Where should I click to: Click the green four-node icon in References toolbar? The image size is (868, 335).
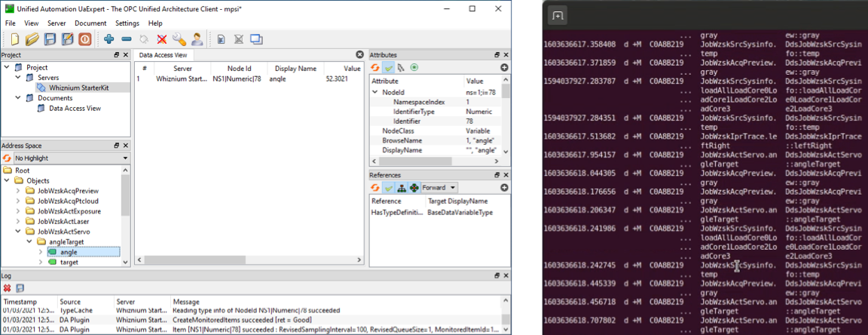(414, 187)
